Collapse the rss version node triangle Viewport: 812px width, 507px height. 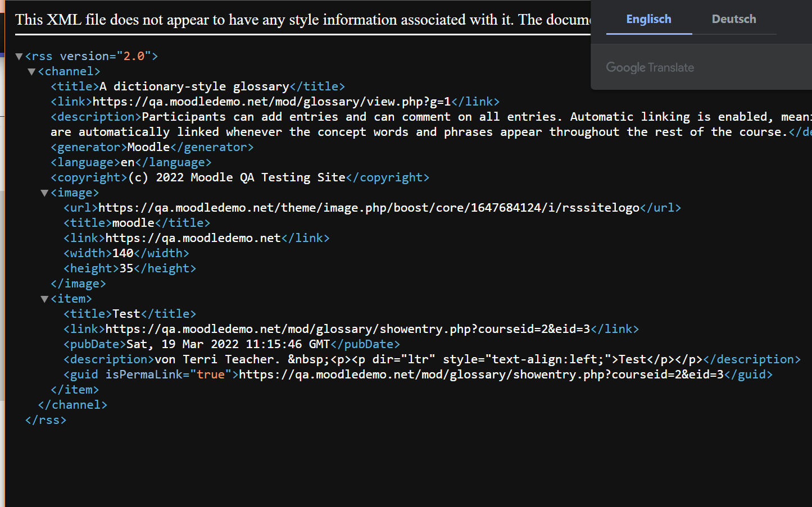tap(19, 56)
